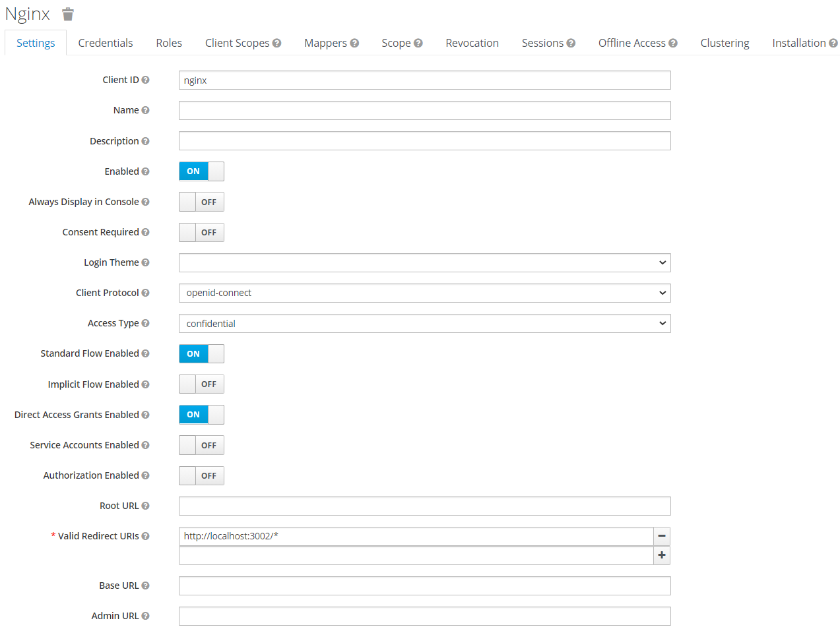This screenshot has height=631, width=840.
Task: Show help for Client Protocol
Action: 145,293
